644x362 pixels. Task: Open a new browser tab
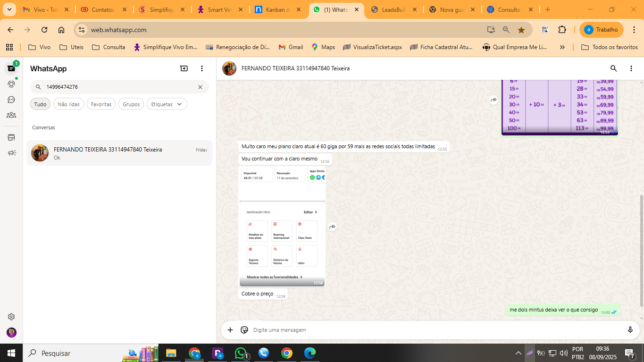547,9
